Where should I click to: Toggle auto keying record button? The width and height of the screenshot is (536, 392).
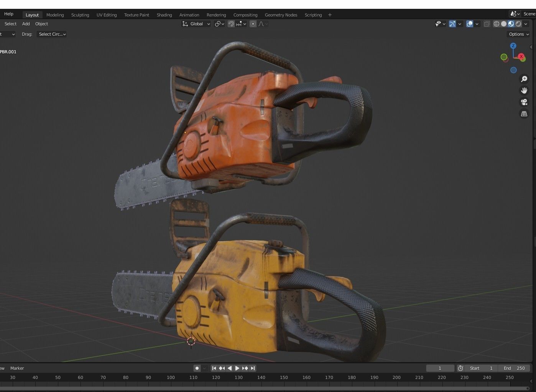[x=197, y=368]
